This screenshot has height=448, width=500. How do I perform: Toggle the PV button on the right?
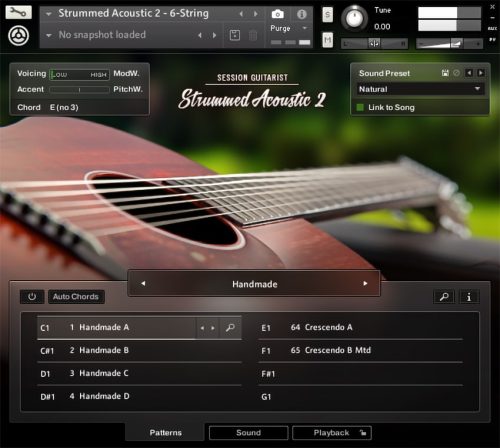click(492, 40)
